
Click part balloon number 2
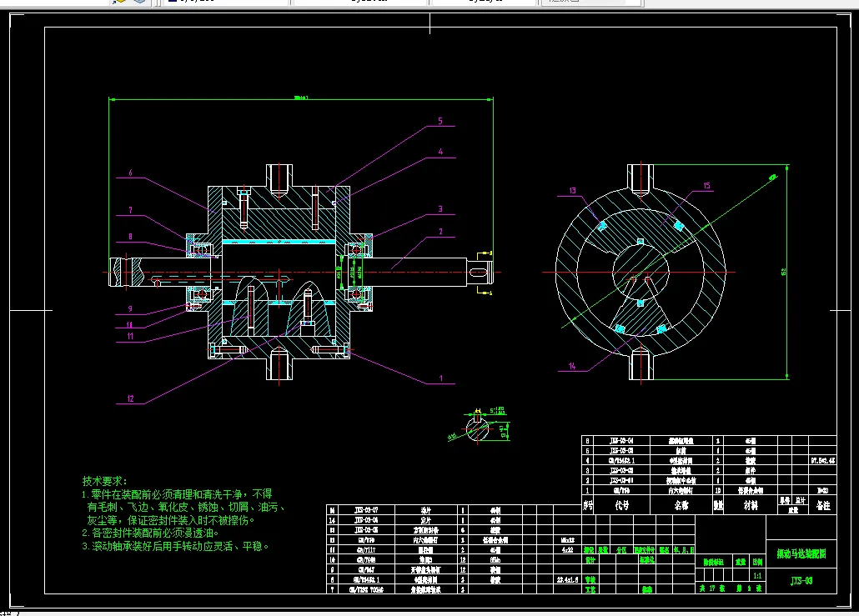click(x=440, y=232)
